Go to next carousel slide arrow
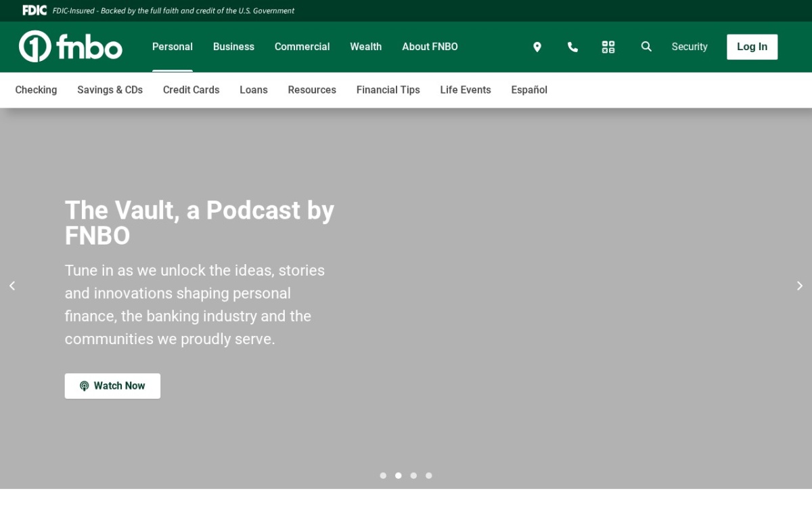812x508 pixels. (799, 286)
